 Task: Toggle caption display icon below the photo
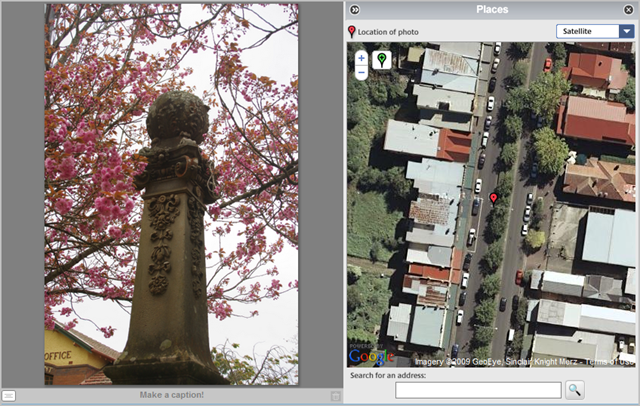[9, 395]
